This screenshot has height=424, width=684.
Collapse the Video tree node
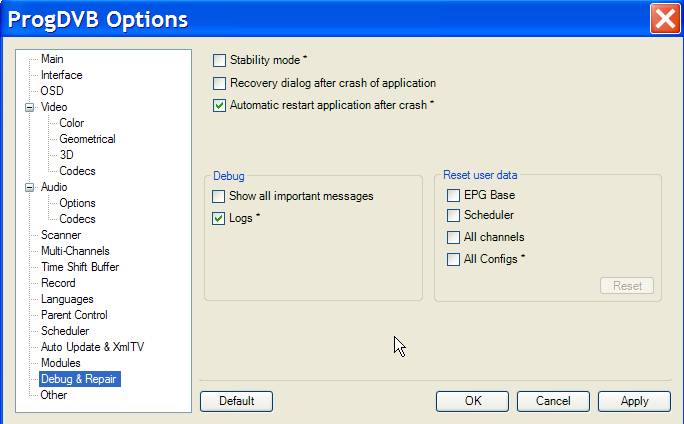pos(29,107)
